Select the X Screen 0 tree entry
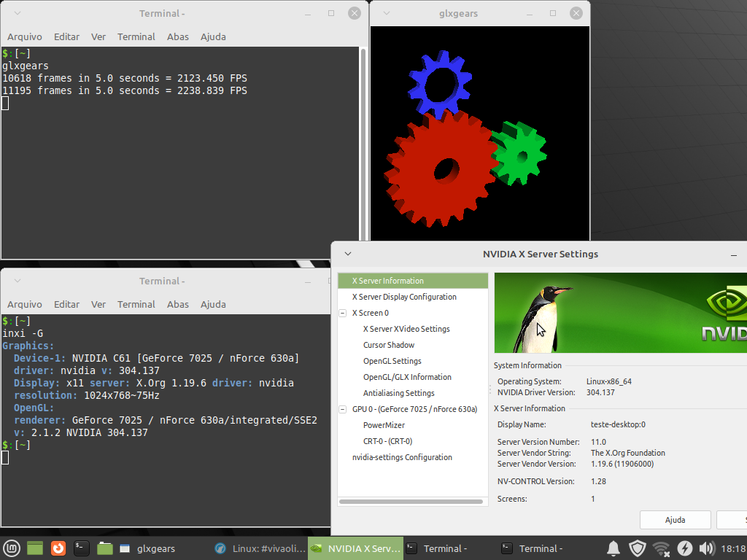 coord(370,313)
